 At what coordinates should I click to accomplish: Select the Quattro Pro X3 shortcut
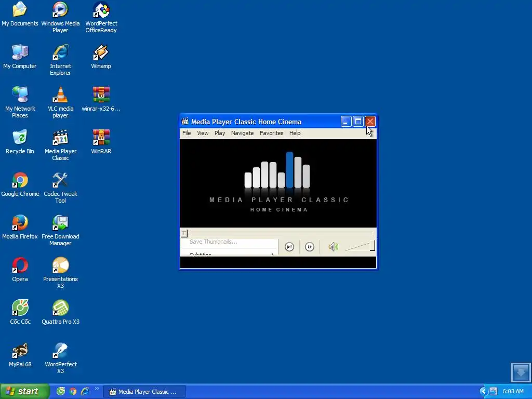point(60,312)
